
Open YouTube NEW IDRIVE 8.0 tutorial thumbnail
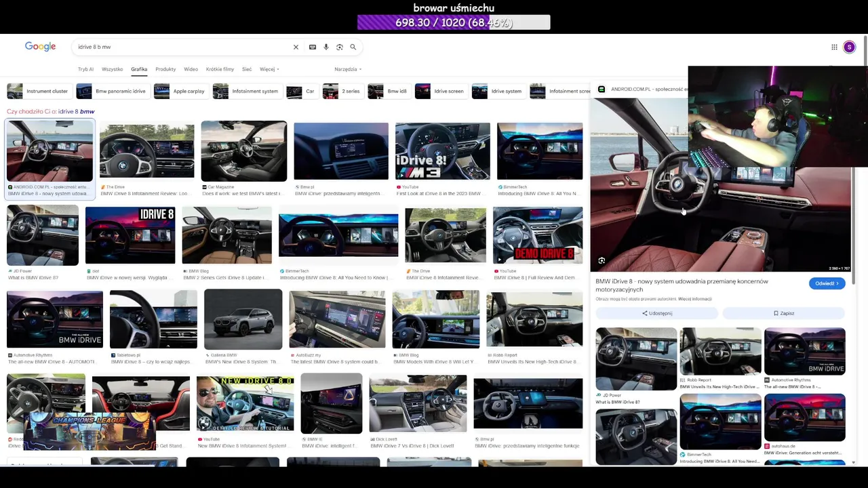coord(245,403)
